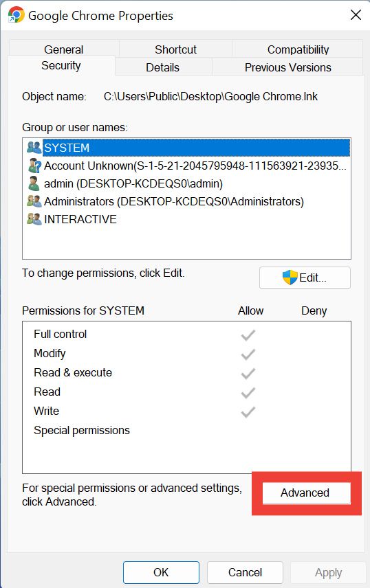370x588 pixels.
Task: Click the Read & execute permission label
Action: pyautogui.click(x=73, y=372)
